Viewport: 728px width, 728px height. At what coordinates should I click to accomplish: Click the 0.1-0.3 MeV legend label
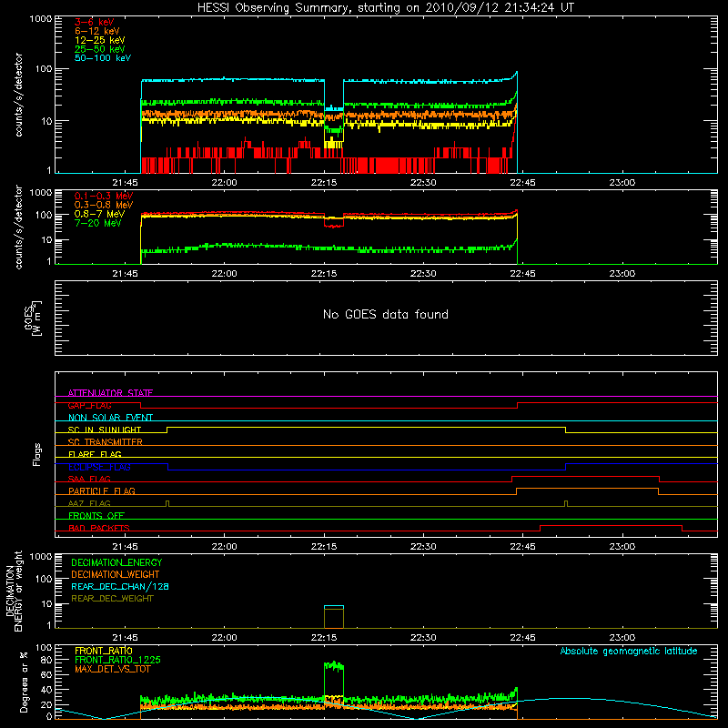104,196
